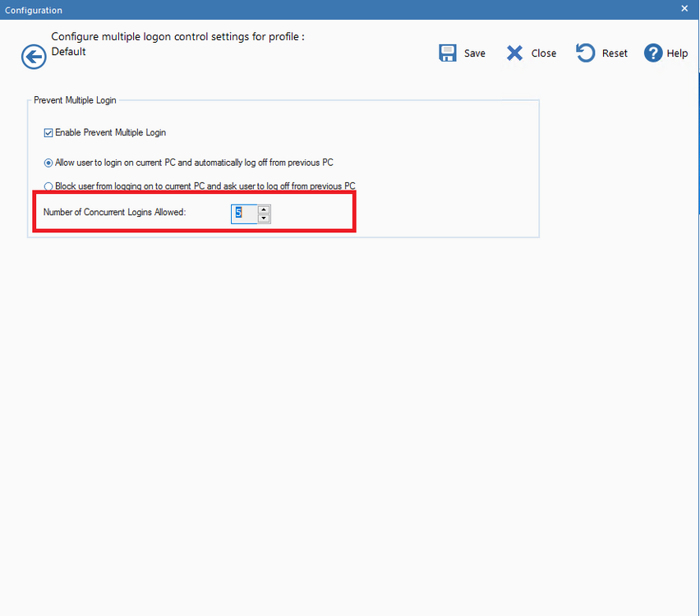Close the Configuration window with title X
700x616 pixels.
pyautogui.click(x=684, y=8)
